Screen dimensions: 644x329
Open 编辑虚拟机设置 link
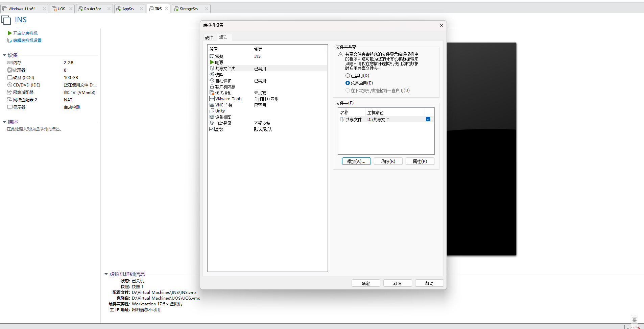coord(27,40)
